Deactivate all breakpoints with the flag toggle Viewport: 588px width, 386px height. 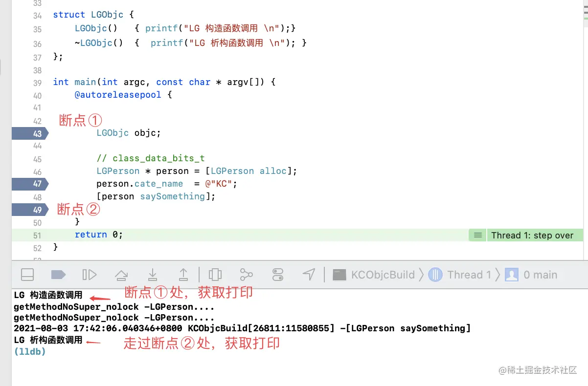[58, 275]
